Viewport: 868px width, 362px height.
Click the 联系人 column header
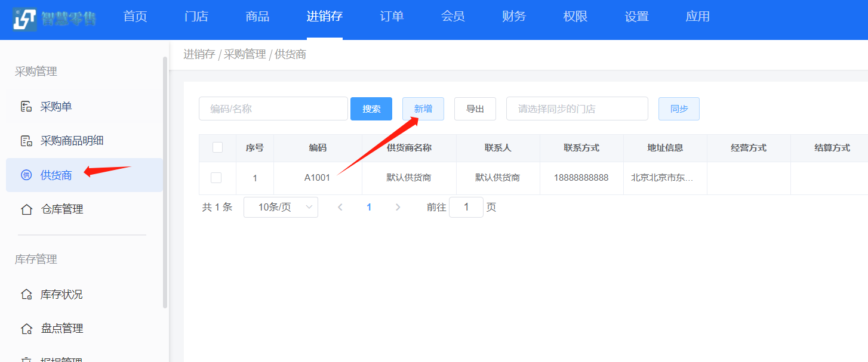(498, 148)
